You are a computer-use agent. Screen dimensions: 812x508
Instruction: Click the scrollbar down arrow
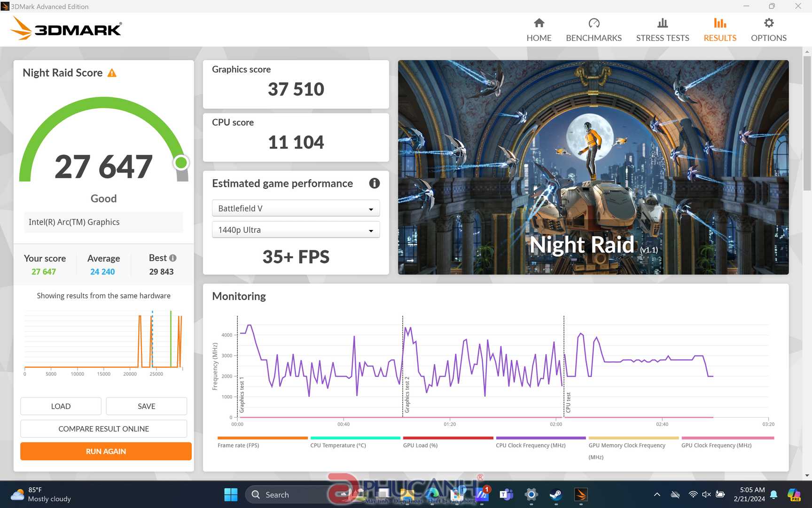point(807,475)
